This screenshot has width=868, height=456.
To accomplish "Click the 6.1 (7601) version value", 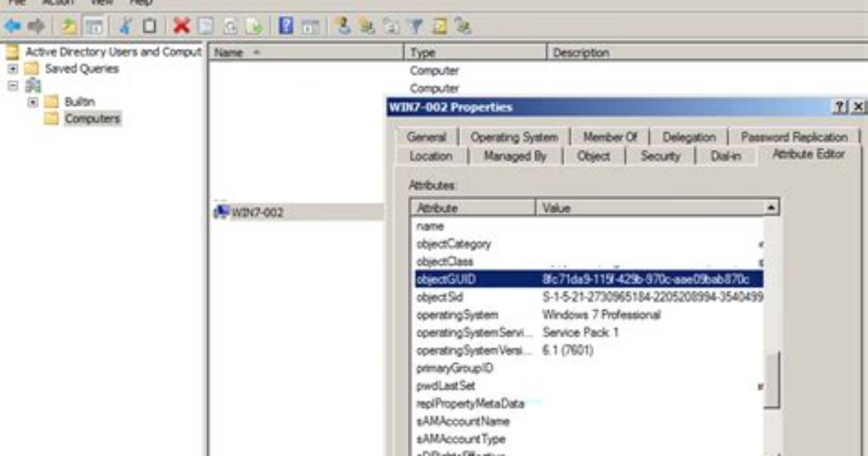I will coord(568,350).
